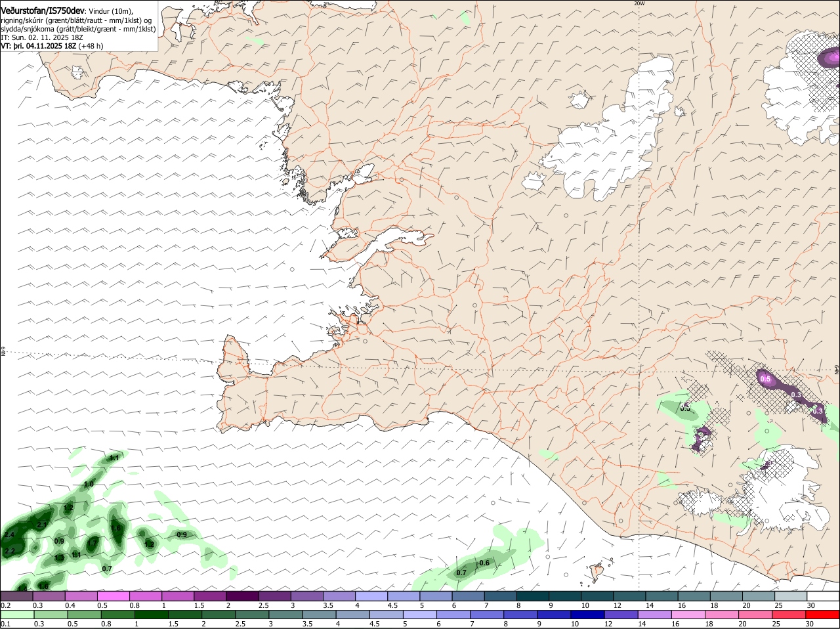Click the white 0.5 snow value on the purple patch

pyautogui.click(x=765, y=380)
